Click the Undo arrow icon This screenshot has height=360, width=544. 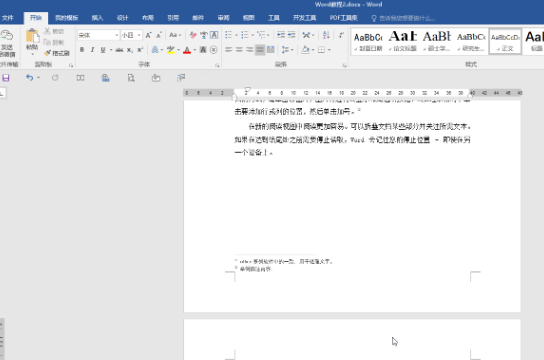[29, 78]
